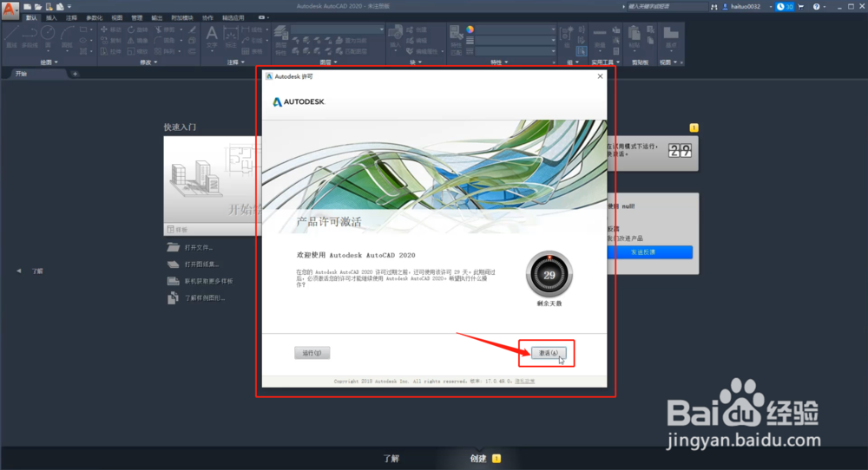Select the 圆角 (Fillet) tool
868x470 pixels.
(x=164, y=41)
